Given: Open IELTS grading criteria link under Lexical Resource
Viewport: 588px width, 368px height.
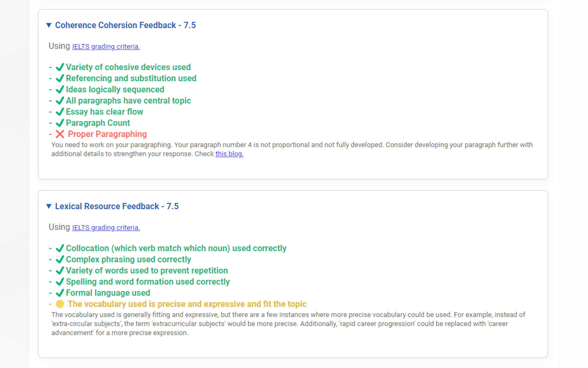Looking at the screenshot, I should tap(106, 228).
